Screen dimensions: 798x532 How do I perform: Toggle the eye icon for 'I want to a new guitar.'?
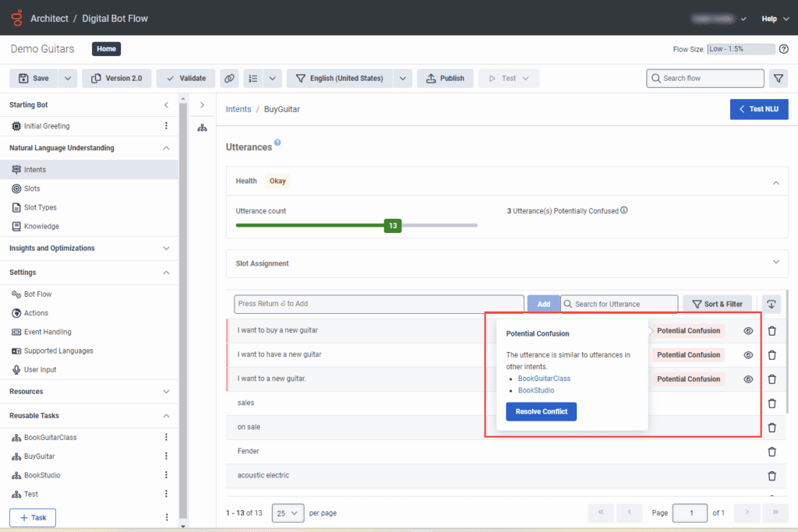(x=748, y=379)
